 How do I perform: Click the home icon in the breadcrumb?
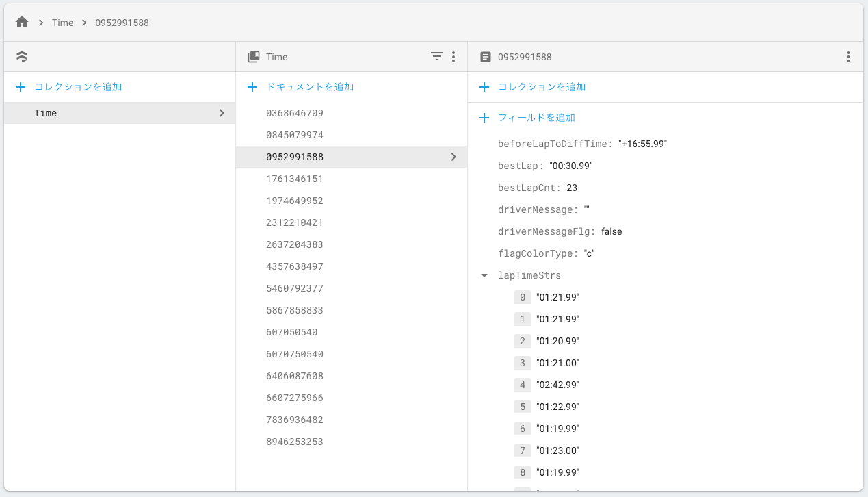tap(21, 22)
